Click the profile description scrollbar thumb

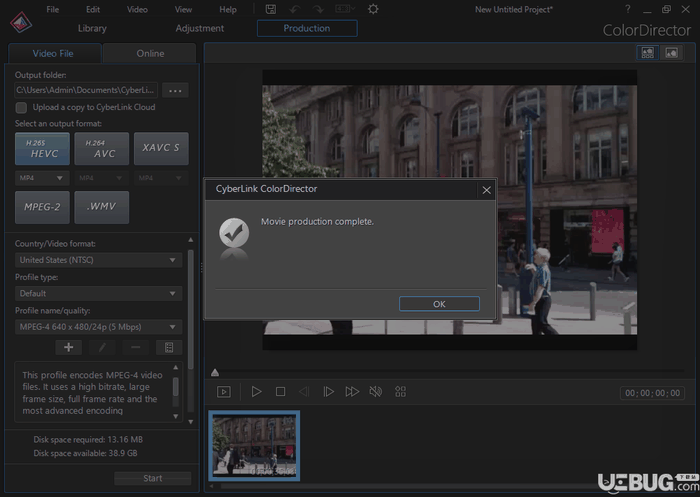(176, 387)
